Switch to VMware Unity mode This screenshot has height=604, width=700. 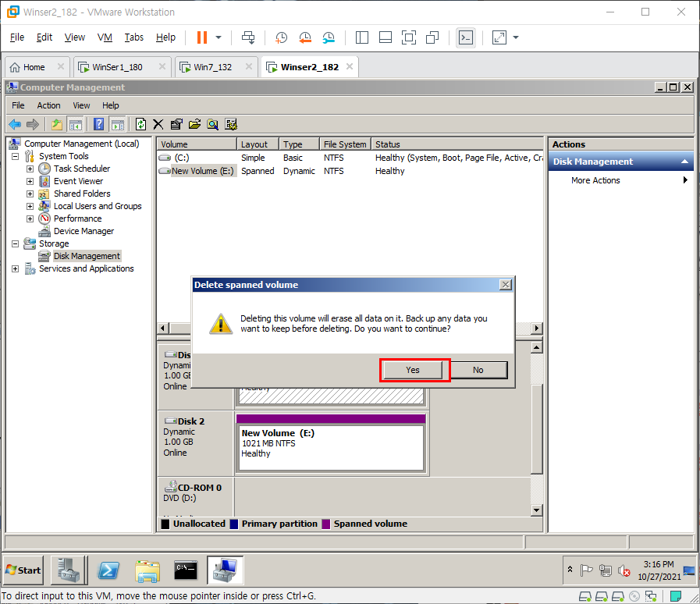click(432, 37)
